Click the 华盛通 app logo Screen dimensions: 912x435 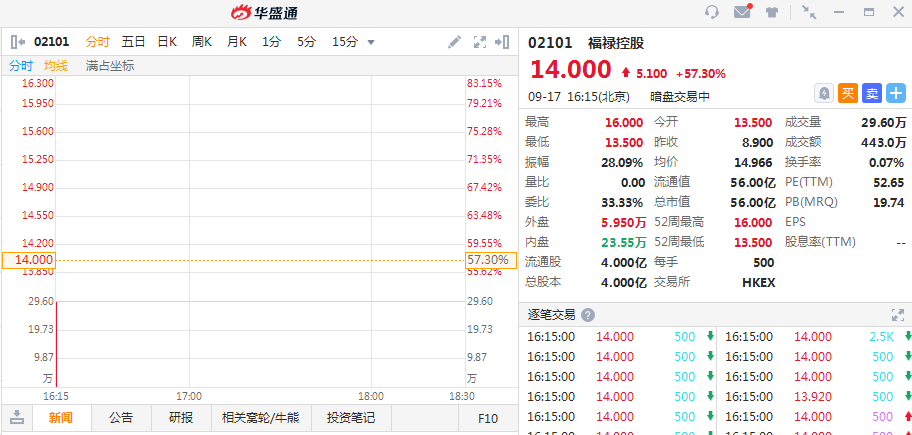tap(264, 12)
